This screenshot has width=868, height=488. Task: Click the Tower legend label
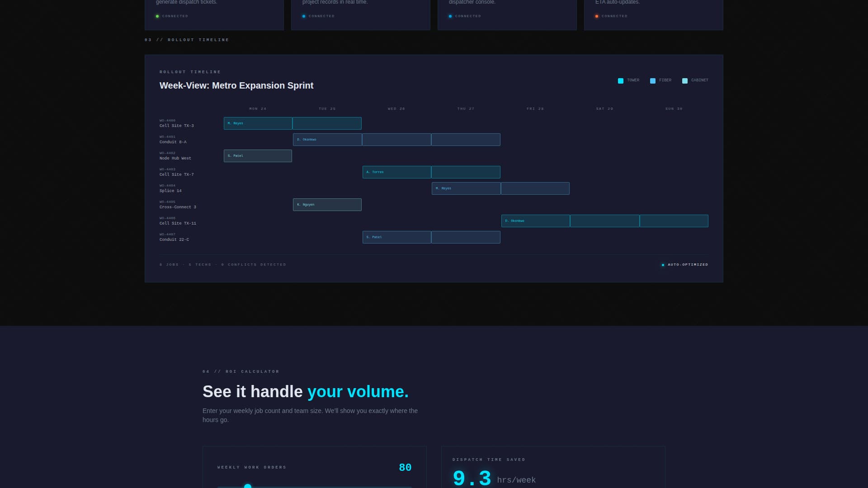633,80
